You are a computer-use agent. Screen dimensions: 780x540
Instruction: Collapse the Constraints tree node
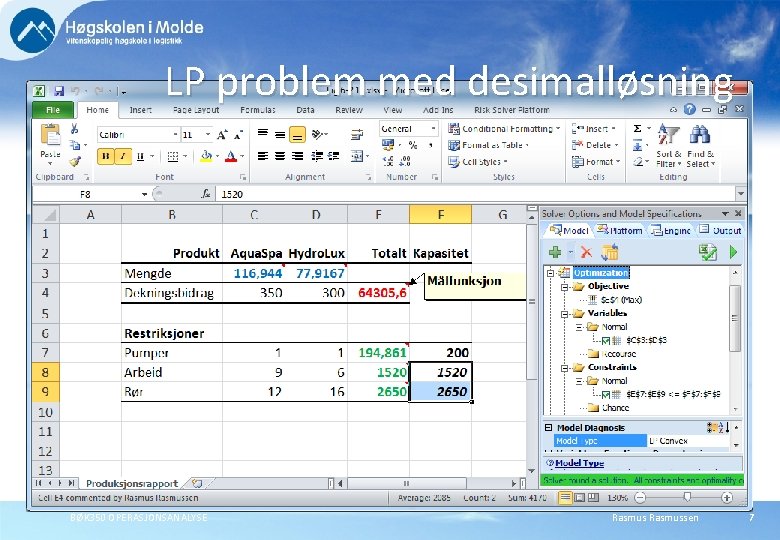[564, 368]
